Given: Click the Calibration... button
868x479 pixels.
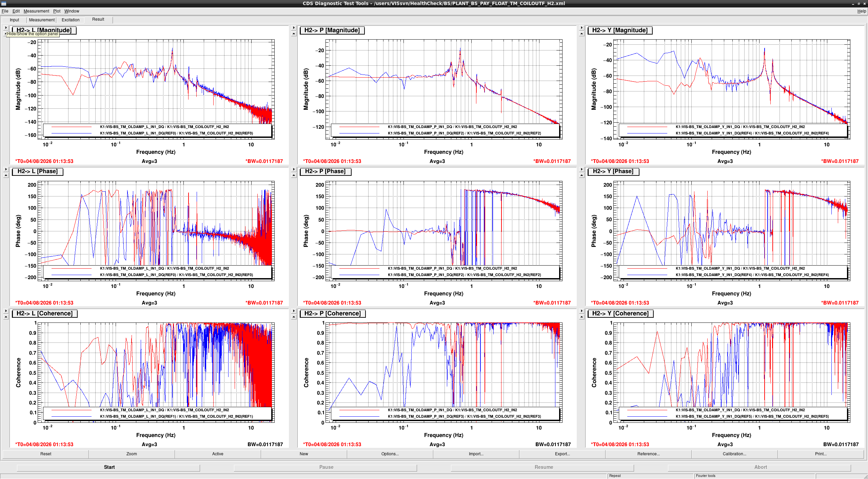Looking at the screenshot, I should (734, 454).
